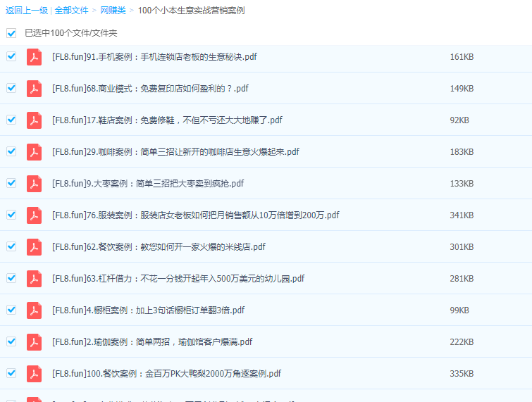Open 全部文件 breadcrumb link
Viewport: 532px width, 402px height.
[72, 11]
